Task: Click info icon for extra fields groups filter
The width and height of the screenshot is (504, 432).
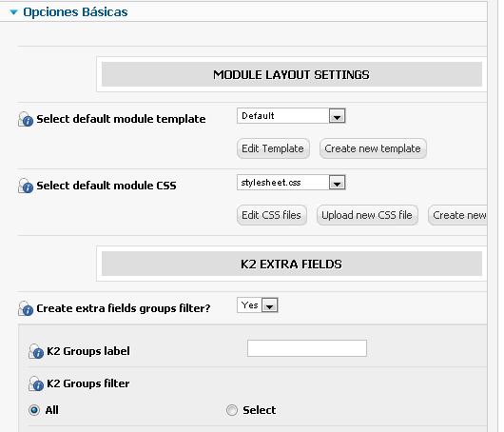Action: pyautogui.click(x=26, y=308)
